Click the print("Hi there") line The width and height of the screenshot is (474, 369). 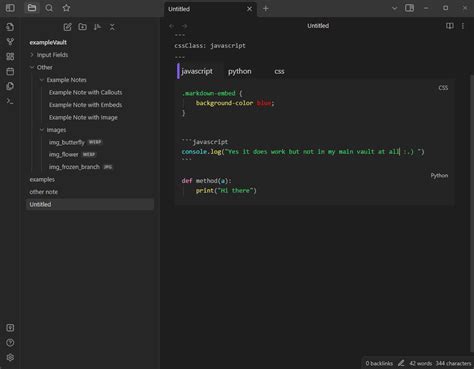coord(226,191)
